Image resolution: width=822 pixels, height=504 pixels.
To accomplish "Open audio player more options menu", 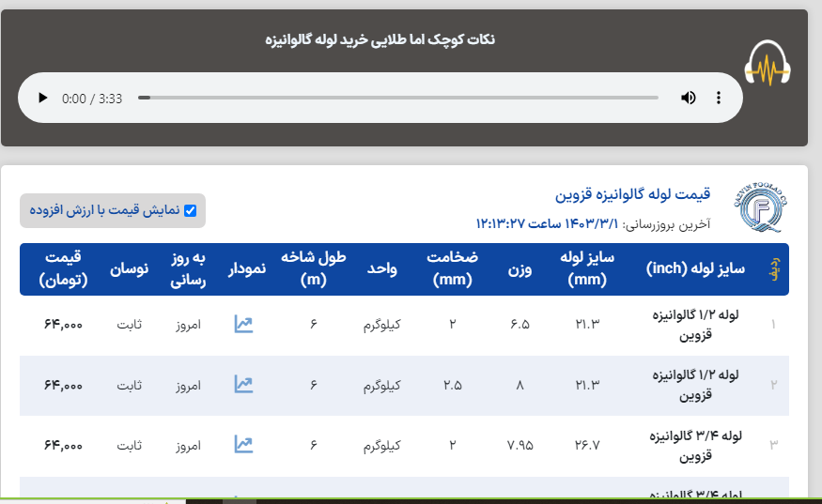I will tap(719, 98).
